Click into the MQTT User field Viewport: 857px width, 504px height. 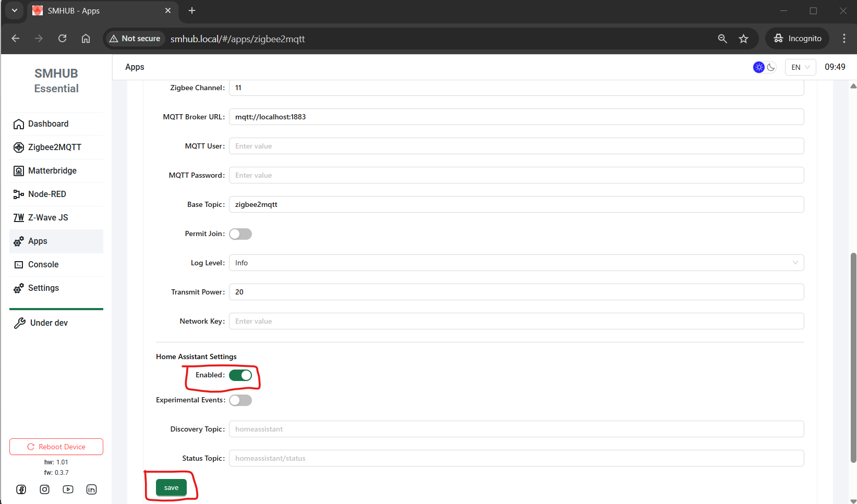516,146
